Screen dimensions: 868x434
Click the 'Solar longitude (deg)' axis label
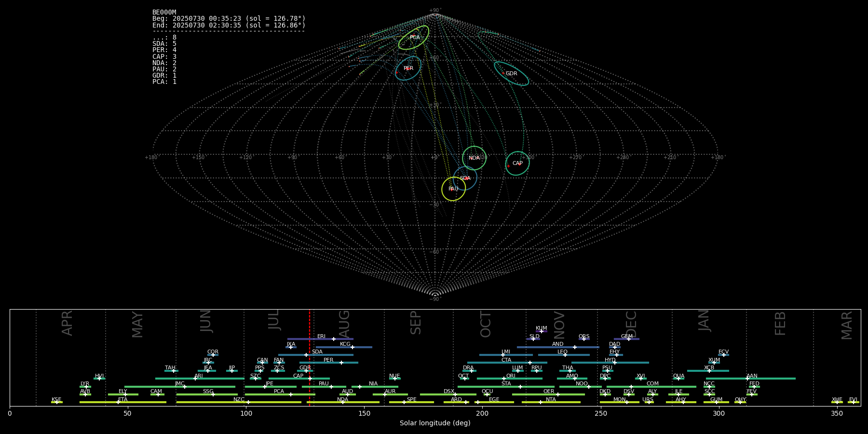tap(435, 423)
